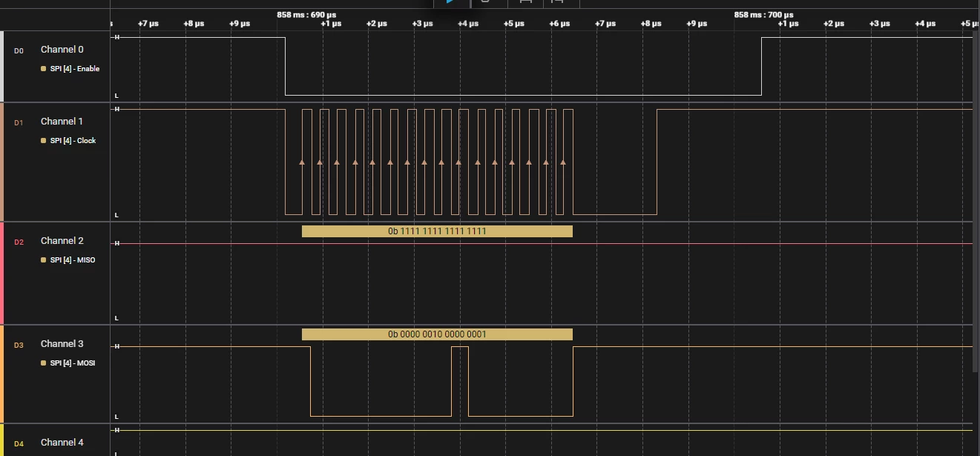Rename the Channel 0 label
Screen dimensions: 980x456
point(62,50)
